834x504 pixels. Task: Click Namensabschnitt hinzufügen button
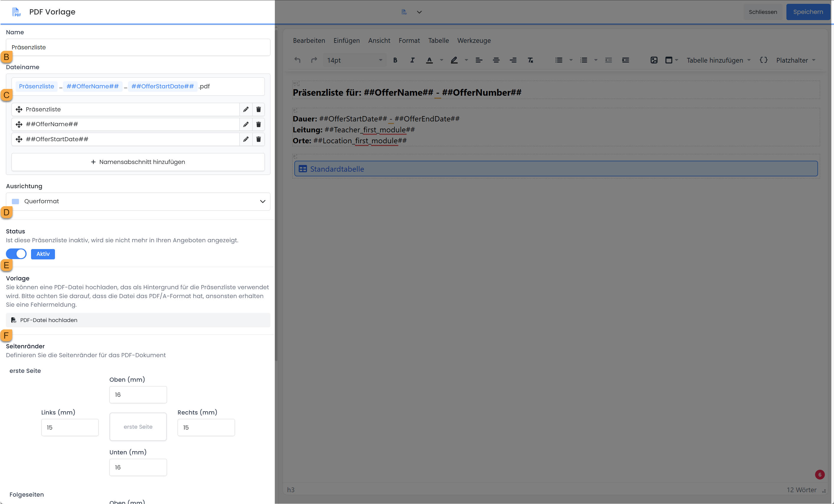pyautogui.click(x=138, y=162)
